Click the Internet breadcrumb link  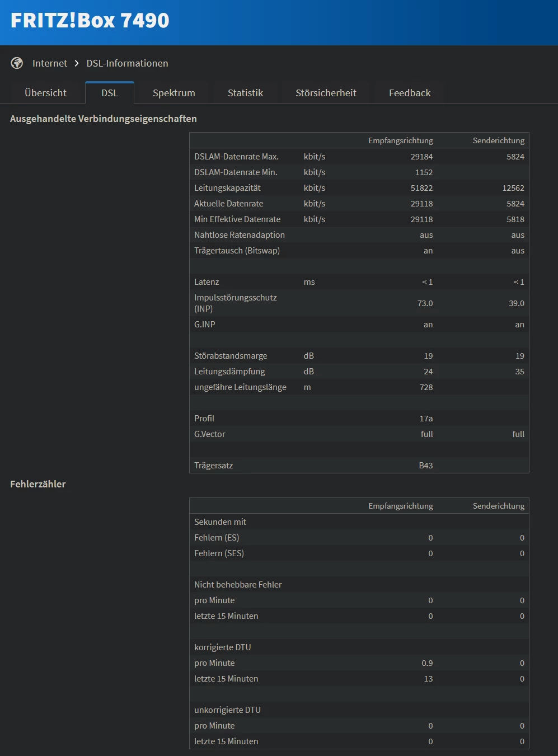pos(50,63)
